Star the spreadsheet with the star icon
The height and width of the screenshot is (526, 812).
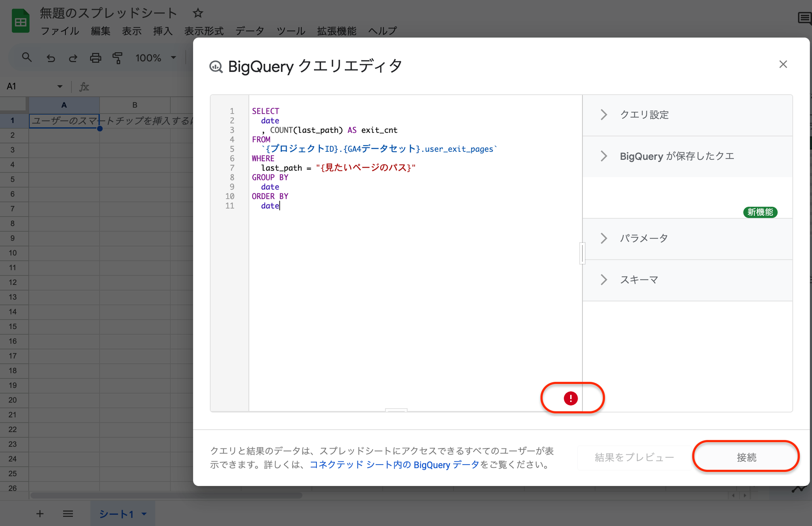click(x=198, y=13)
